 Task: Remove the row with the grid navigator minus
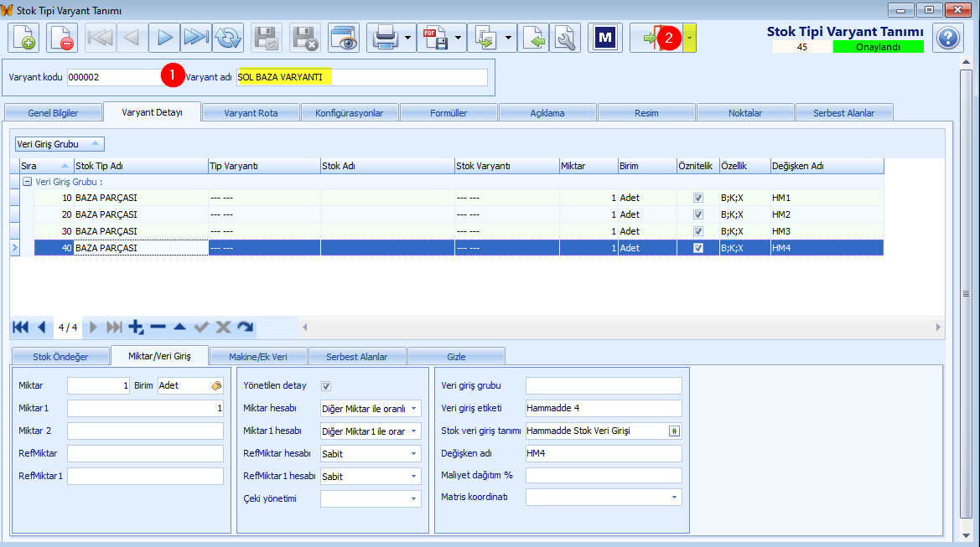coord(158,327)
